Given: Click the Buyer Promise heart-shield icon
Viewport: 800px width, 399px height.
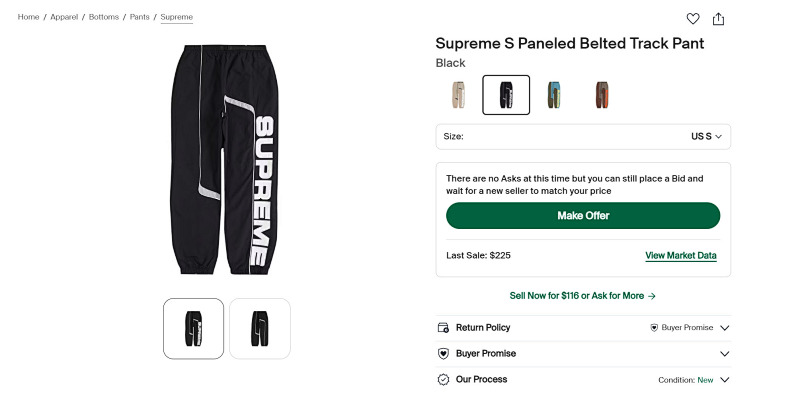Looking at the screenshot, I should coord(443,354).
